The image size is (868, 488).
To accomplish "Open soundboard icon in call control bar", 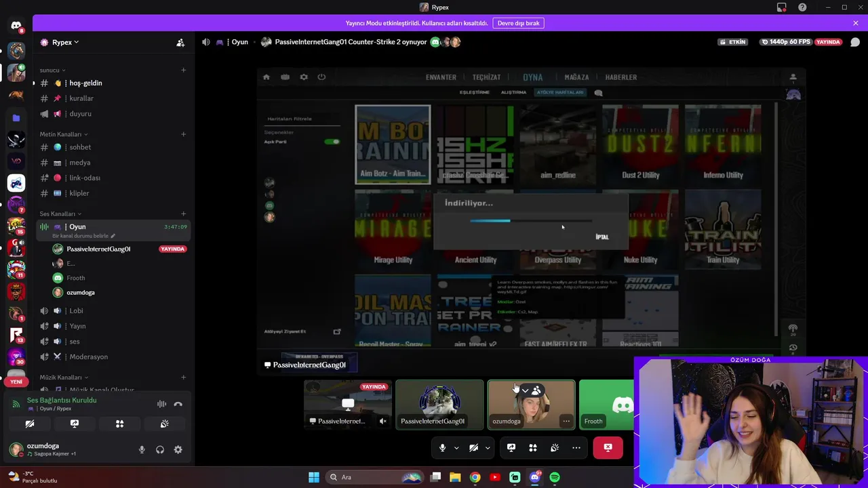I will coord(555,448).
